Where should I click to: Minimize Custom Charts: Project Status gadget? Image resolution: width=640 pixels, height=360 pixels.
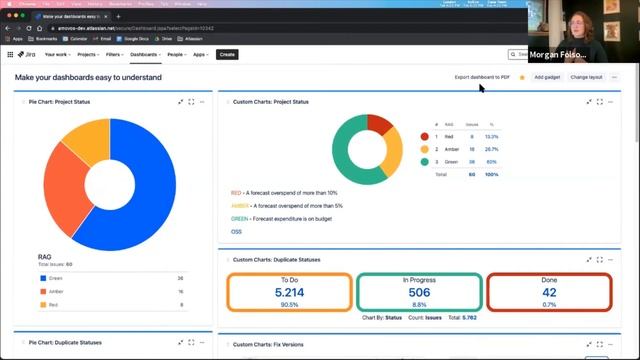click(589, 102)
